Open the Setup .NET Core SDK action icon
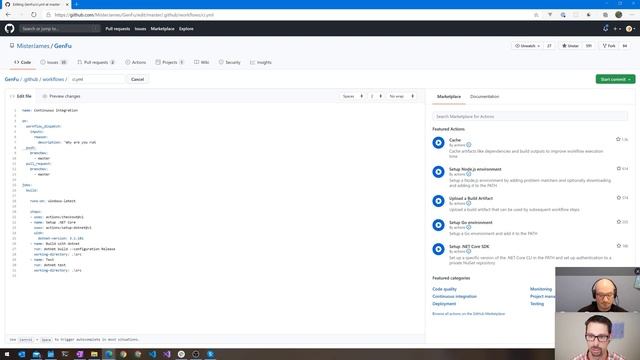The image size is (640, 360). coord(438,249)
